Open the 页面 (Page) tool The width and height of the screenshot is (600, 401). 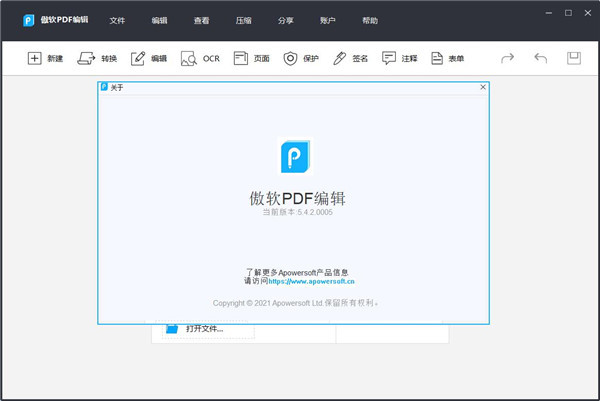[251, 59]
